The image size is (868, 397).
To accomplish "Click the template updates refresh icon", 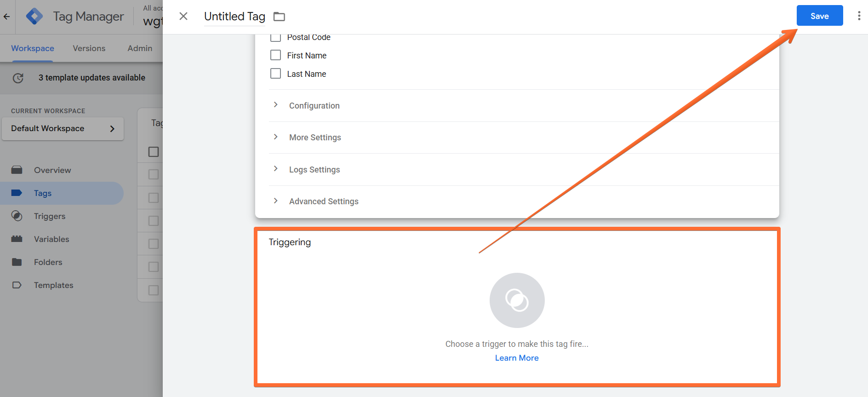I will click(18, 78).
